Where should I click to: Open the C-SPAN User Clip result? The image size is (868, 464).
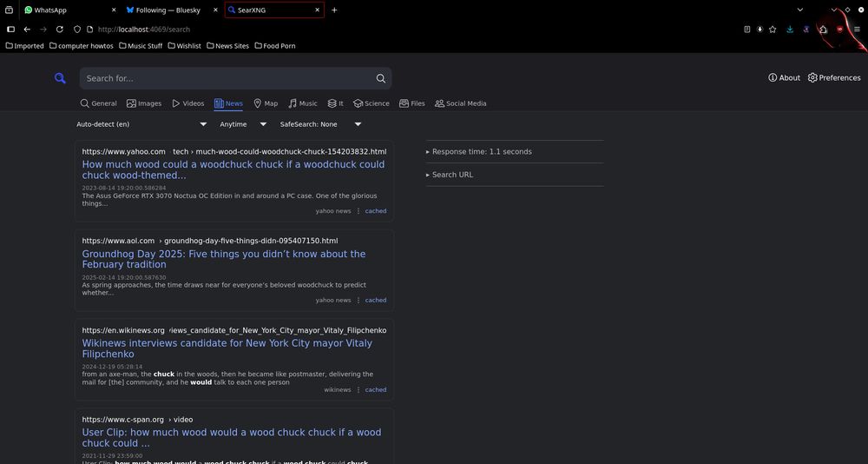click(232, 438)
